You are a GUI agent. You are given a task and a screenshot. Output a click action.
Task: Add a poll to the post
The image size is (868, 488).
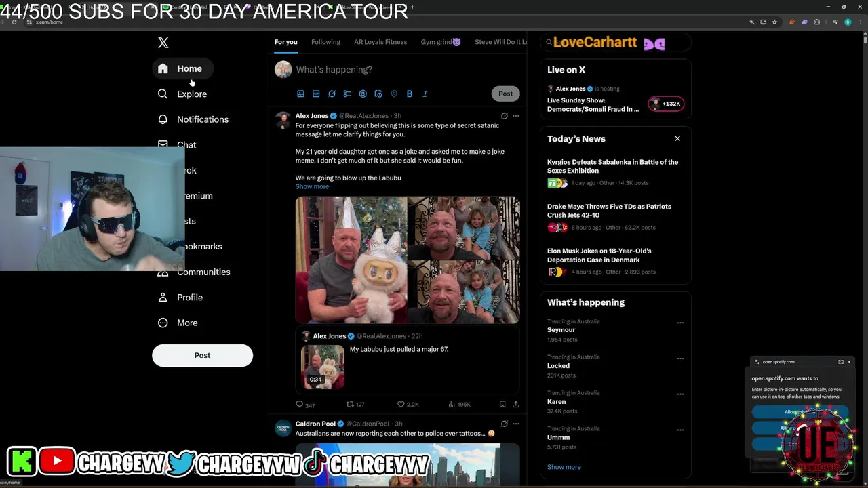[x=347, y=94]
